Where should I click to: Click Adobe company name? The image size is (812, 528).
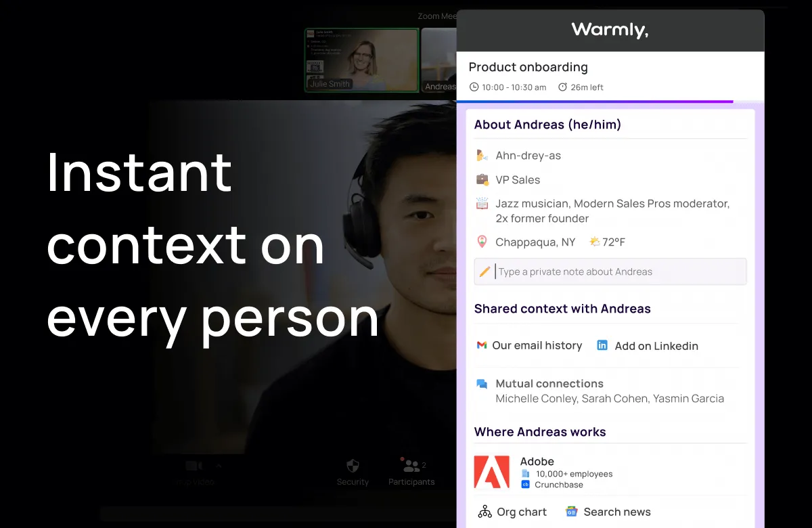(x=537, y=462)
